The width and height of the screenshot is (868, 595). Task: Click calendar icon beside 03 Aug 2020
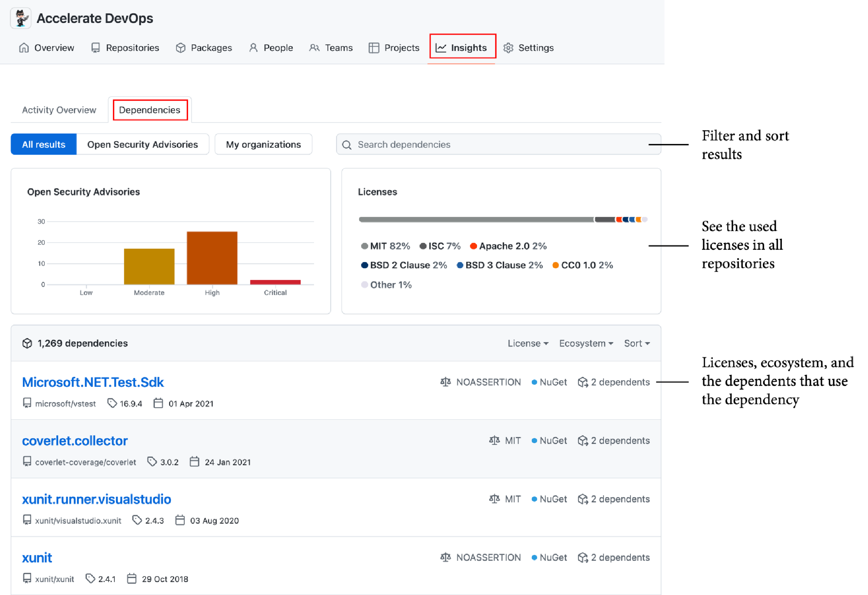pos(180,520)
